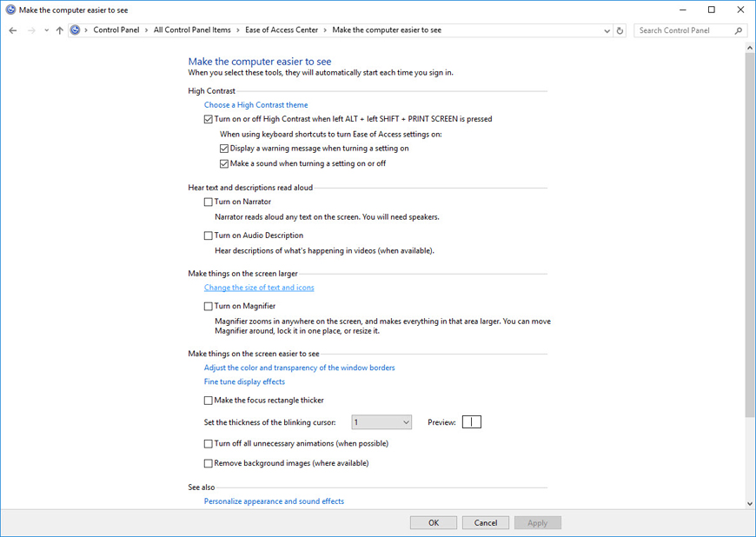Check Turn off all unnecessary animations
The width and height of the screenshot is (756, 537).
tap(209, 443)
